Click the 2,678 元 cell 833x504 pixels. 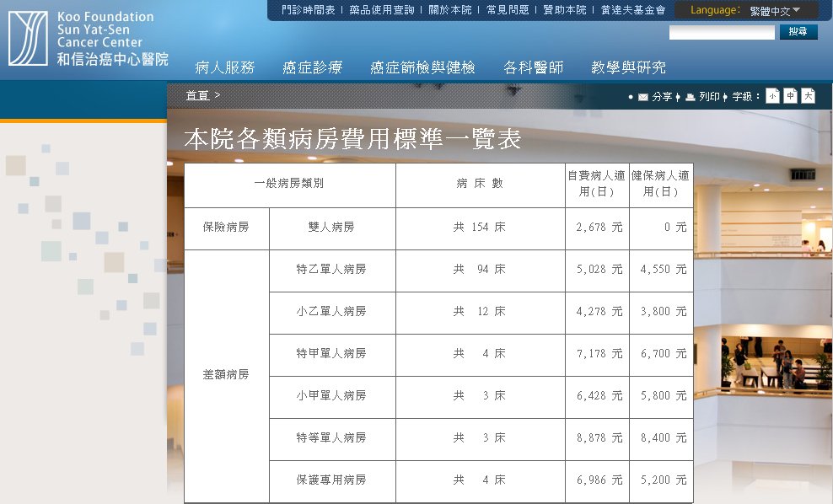(597, 229)
